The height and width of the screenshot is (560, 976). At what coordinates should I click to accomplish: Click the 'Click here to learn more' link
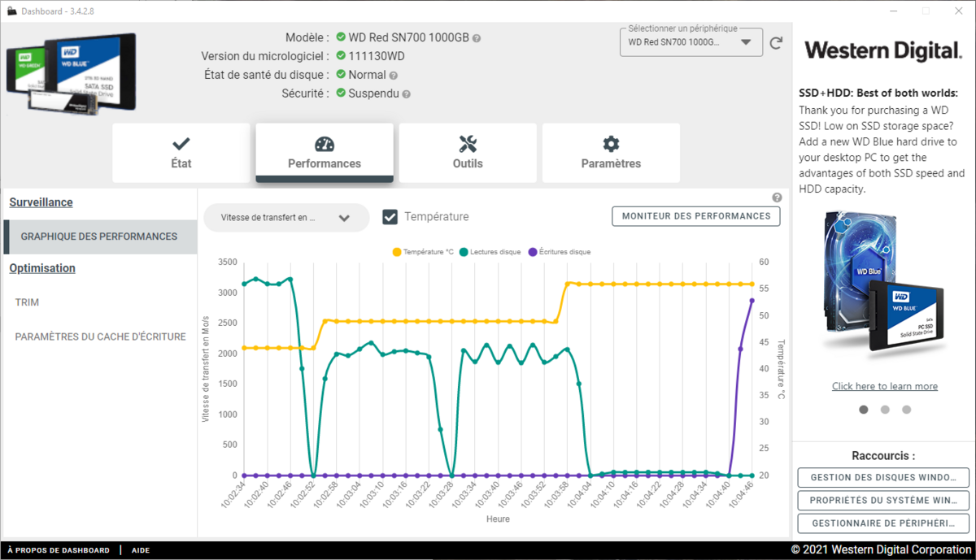tap(885, 386)
